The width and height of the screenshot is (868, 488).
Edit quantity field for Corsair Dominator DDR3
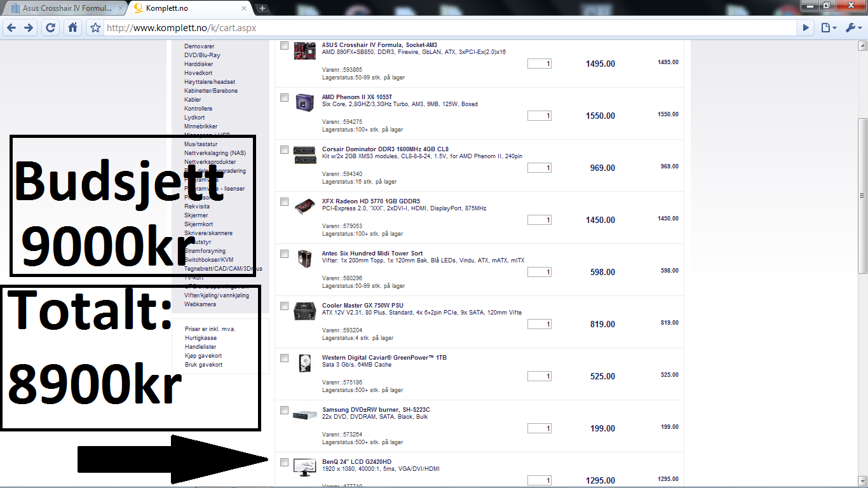[x=539, y=168]
